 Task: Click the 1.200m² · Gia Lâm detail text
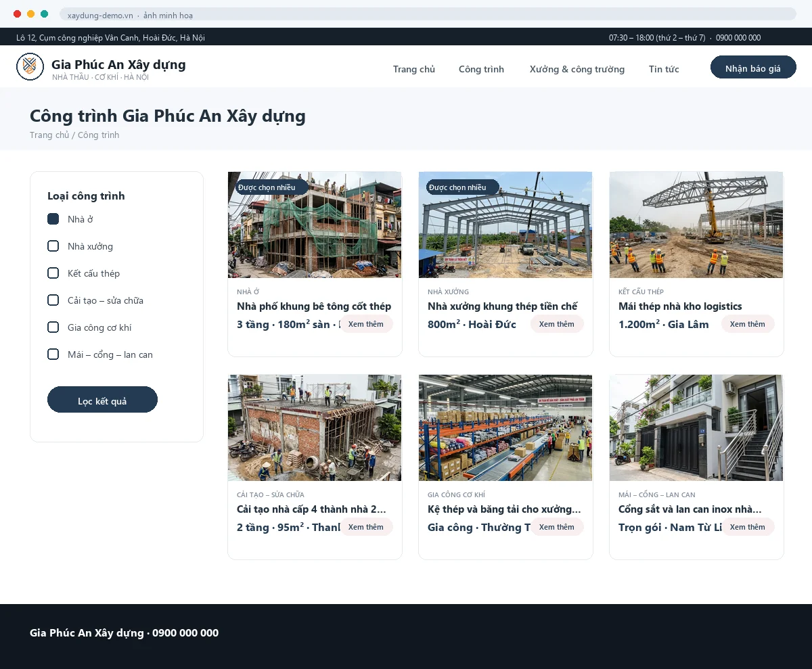(x=664, y=324)
